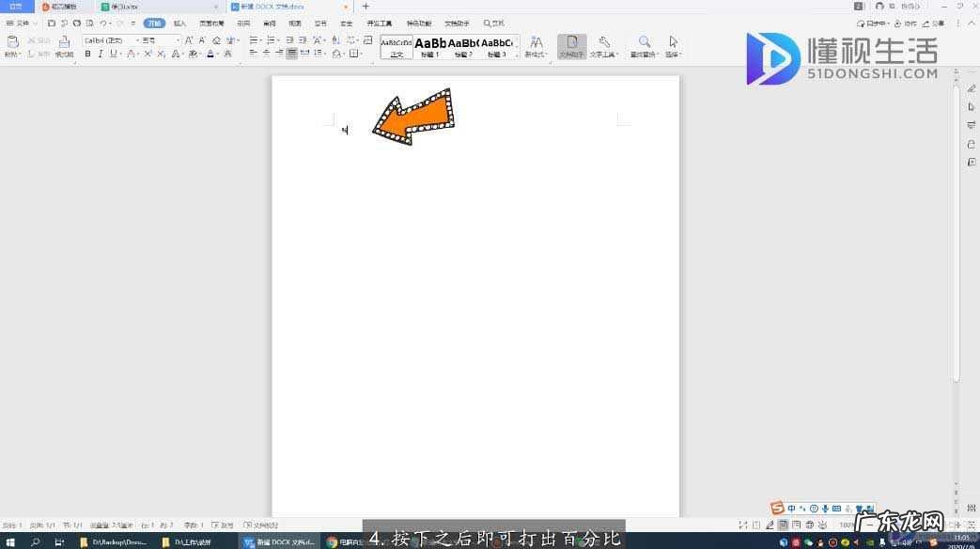Click the Select arrow cursor tool
Viewport: 980px width, 549px height.
tap(673, 42)
